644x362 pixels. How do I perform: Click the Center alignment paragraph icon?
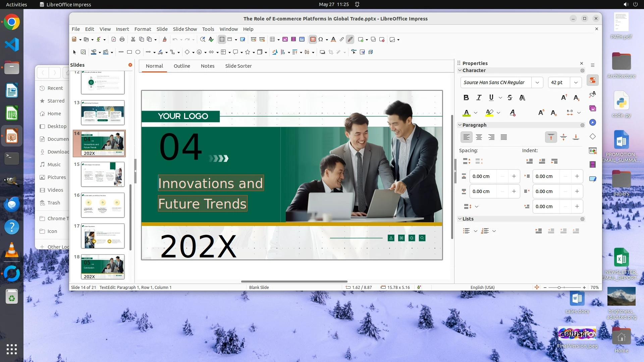click(479, 137)
